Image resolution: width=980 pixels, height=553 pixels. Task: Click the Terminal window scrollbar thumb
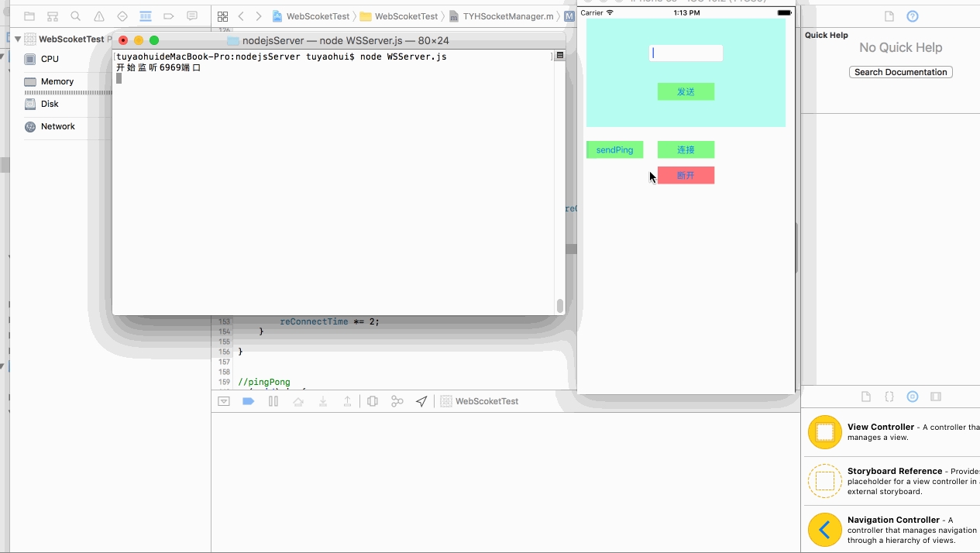[x=560, y=305]
